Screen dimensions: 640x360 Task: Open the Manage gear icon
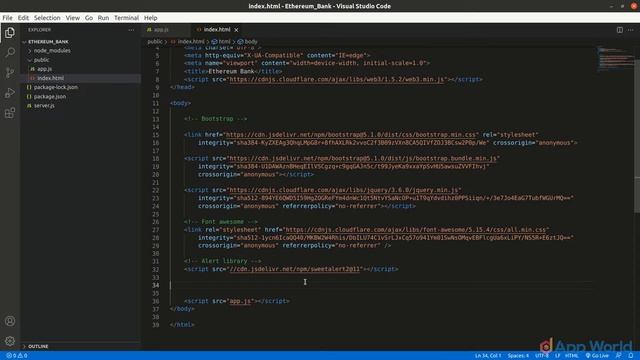point(10,341)
